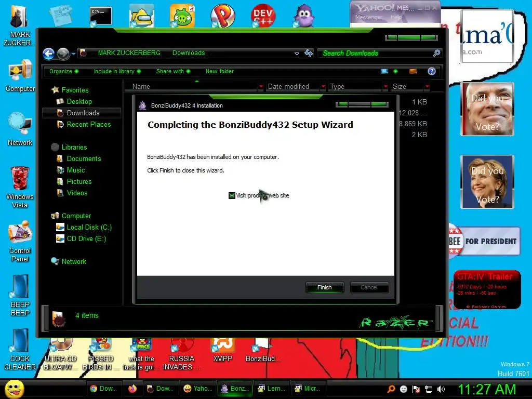Launch the green pig Bad Piggies desktop icon
Screen dimensions: 532x399
pos(182,16)
